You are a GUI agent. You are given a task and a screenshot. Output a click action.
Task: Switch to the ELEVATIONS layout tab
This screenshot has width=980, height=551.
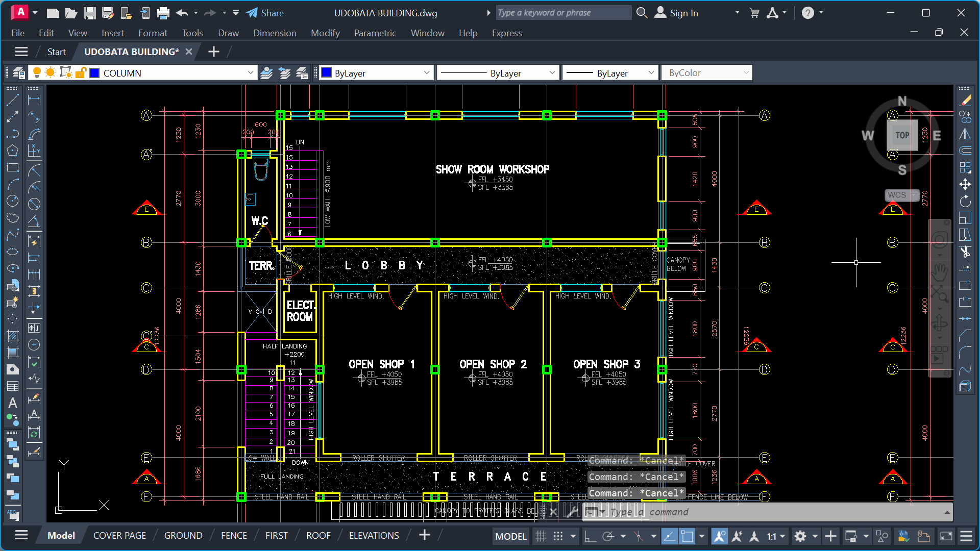coord(374,535)
